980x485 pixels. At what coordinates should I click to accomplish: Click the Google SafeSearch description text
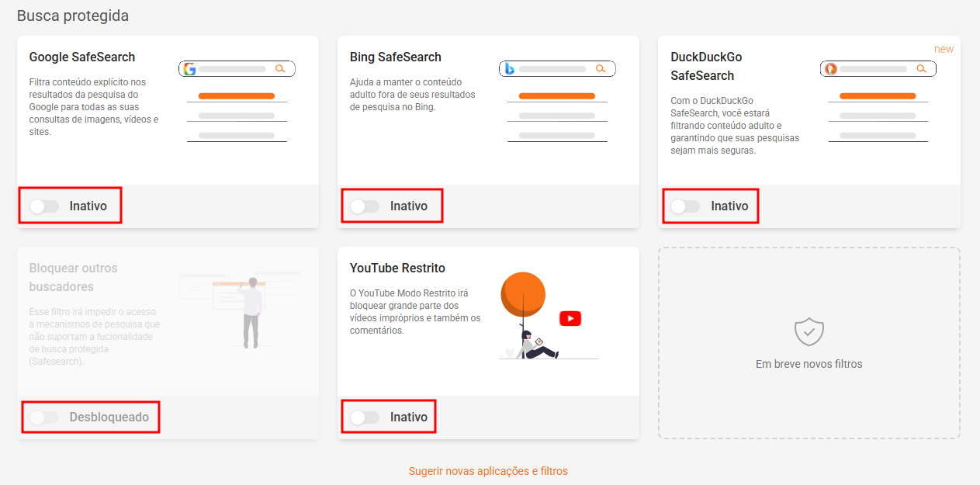coord(94,107)
